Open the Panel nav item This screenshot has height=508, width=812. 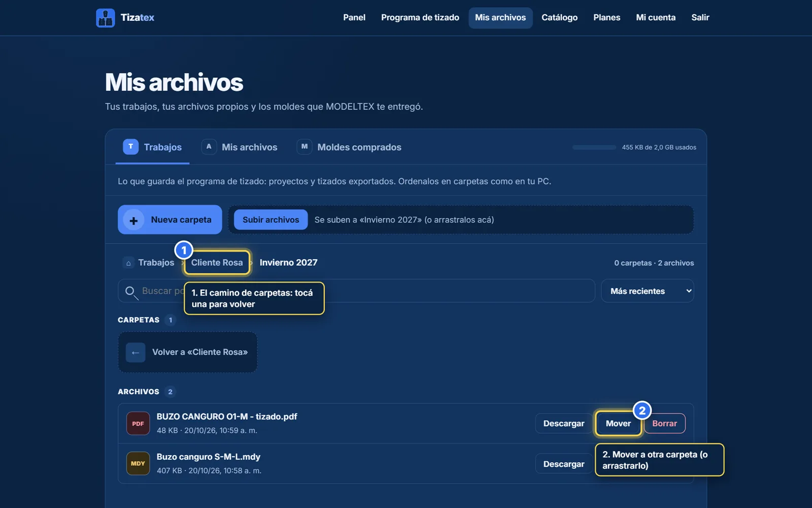[x=354, y=18]
